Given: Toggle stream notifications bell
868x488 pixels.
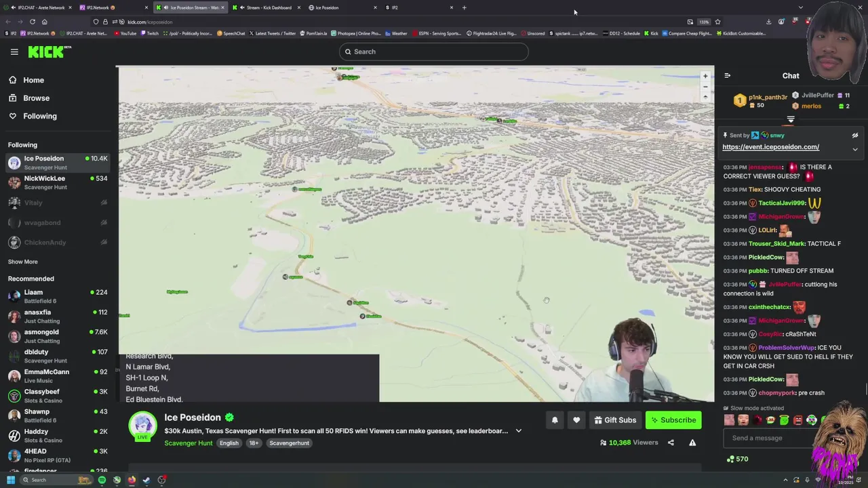Looking at the screenshot, I should (555, 420).
